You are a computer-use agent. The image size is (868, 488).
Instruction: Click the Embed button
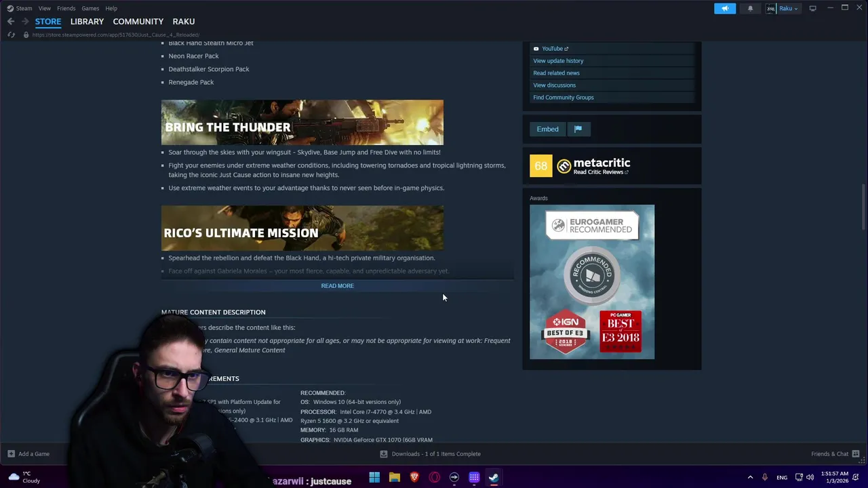(x=548, y=129)
